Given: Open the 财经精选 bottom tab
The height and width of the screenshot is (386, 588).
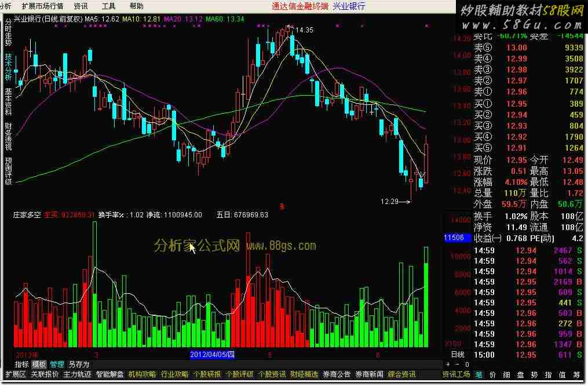Looking at the screenshot, I should click(x=304, y=374).
